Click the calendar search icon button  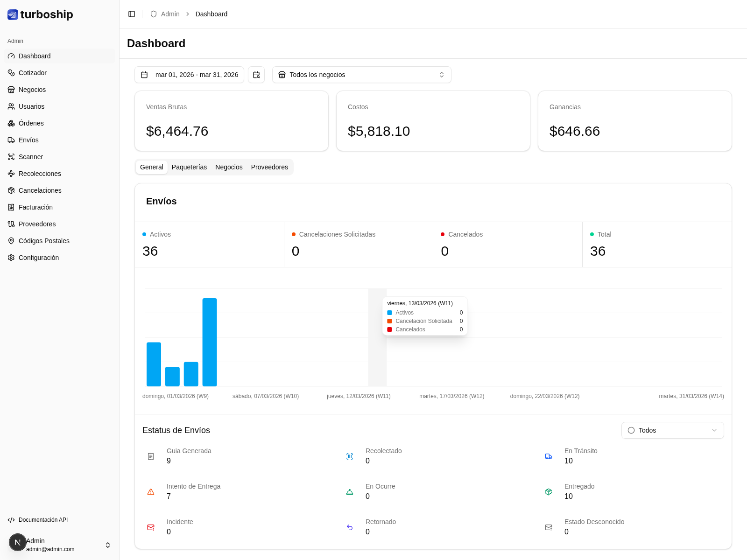(256, 75)
